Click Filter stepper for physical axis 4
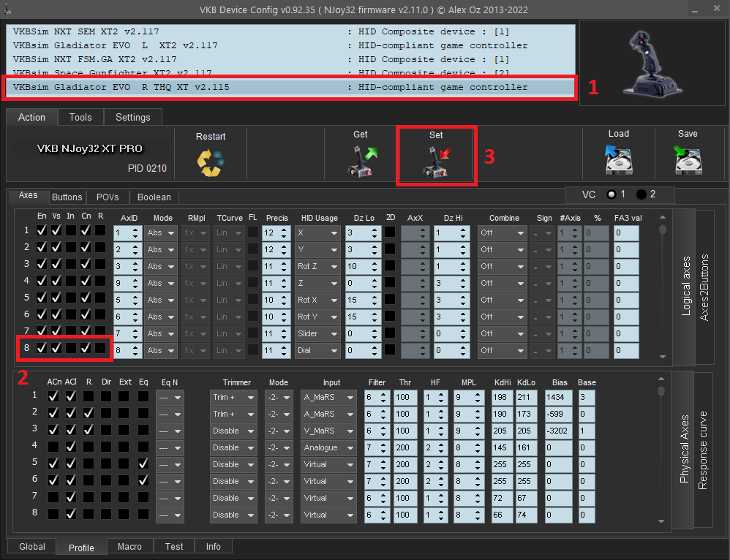 click(x=383, y=447)
